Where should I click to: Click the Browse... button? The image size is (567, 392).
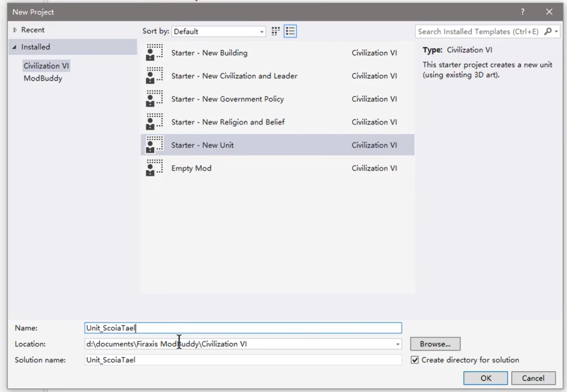tap(435, 344)
